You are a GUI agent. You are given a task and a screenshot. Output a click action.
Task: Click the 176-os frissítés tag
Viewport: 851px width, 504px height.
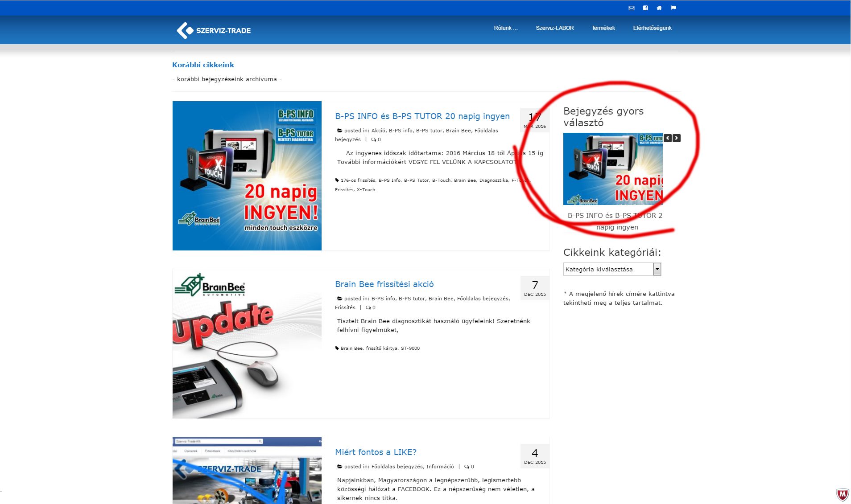(358, 180)
